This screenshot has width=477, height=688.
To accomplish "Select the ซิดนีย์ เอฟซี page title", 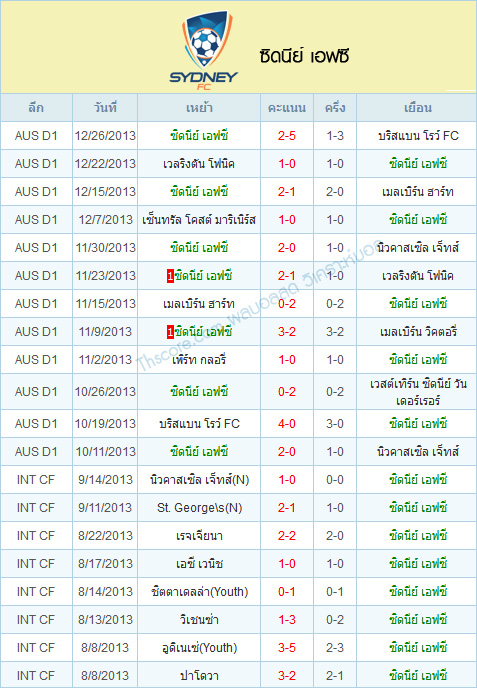I will coord(304,56).
